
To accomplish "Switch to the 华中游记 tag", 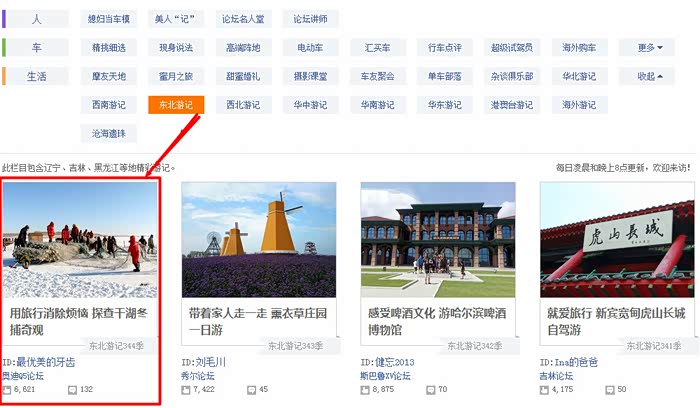I will point(310,105).
